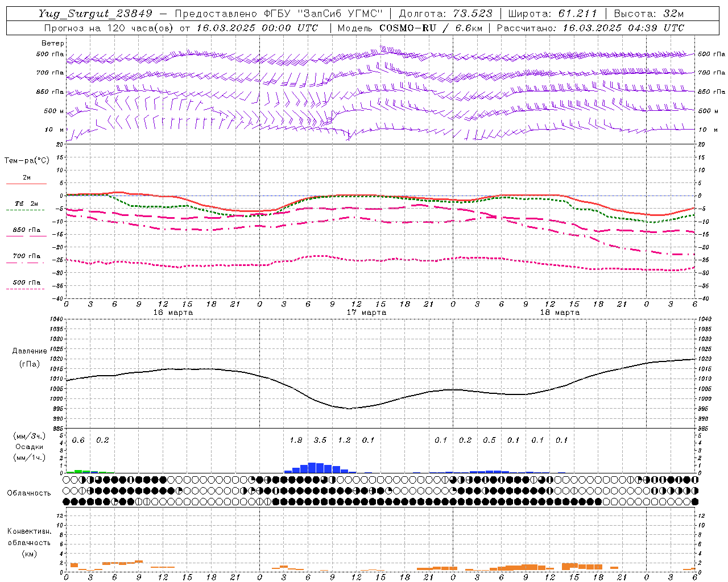The width and height of the screenshot is (728, 582).
Task: Click the Конвективн. convective cloud label
Action: pyautogui.click(x=30, y=531)
